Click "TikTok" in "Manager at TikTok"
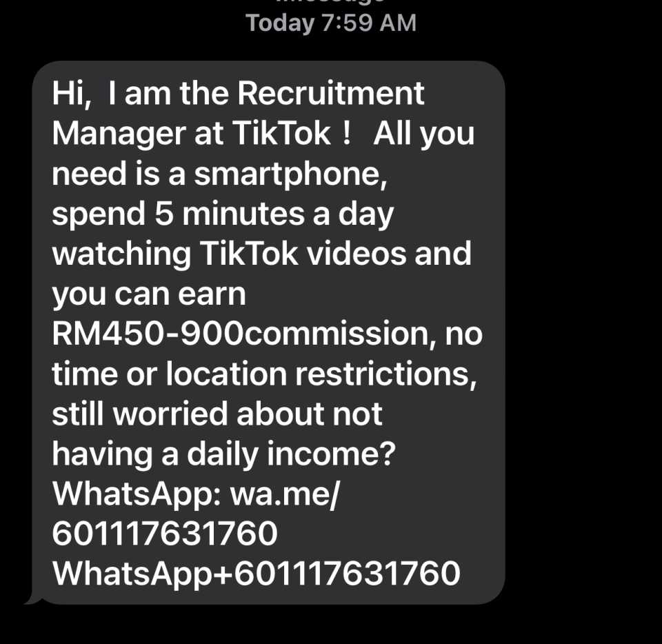The image size is (662, 644). pos(281,133)
